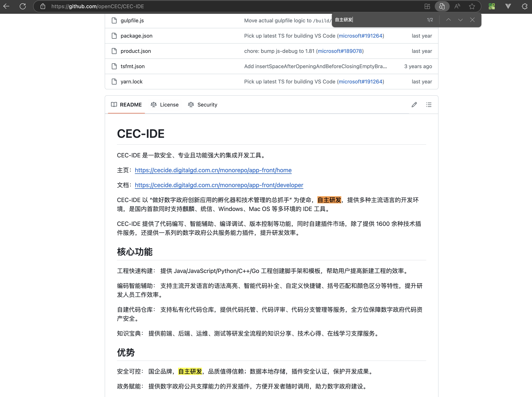532x397 pixels.
Task: Open the yarn.lock file
Action: click(132, 82)
